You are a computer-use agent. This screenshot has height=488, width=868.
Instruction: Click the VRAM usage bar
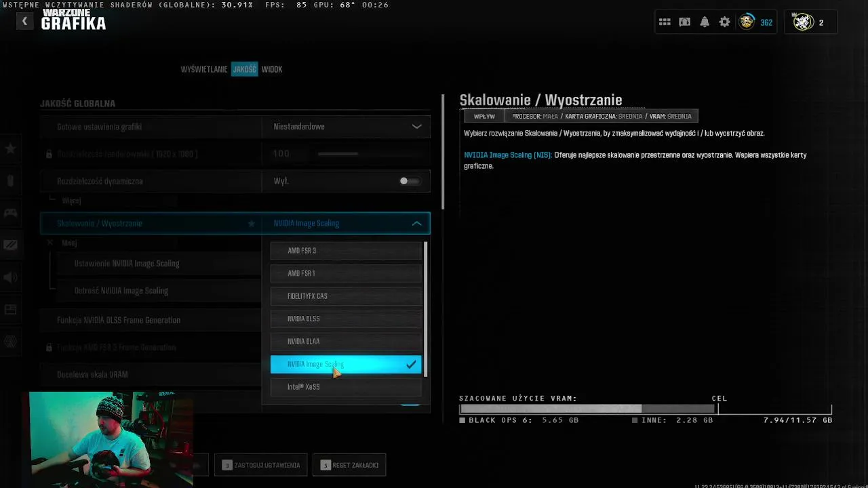646,409
